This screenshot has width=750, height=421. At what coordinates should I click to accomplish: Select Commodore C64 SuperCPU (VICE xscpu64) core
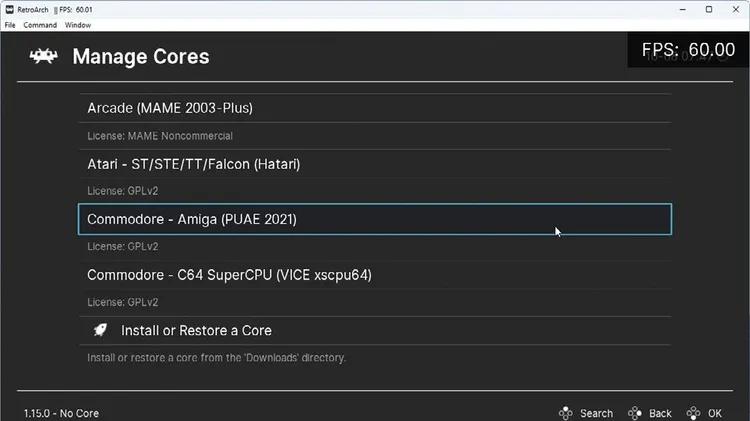[x=375, y=275]
